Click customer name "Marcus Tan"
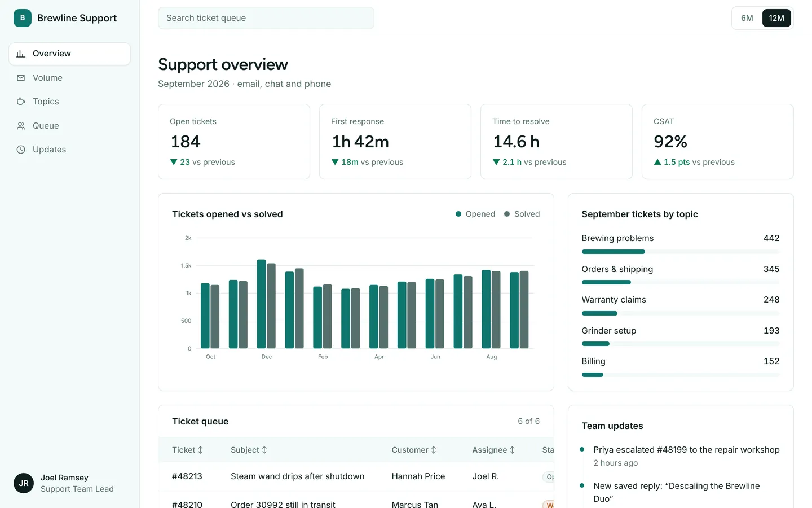The image size is (812, 508). pyautogui.click(x=415, y=505)
